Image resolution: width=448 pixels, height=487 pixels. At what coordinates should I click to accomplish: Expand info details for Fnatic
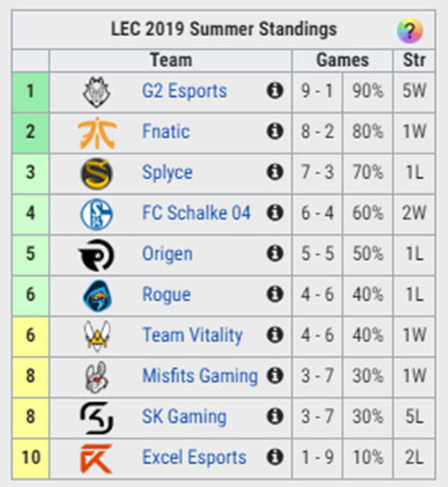(275, 132)
